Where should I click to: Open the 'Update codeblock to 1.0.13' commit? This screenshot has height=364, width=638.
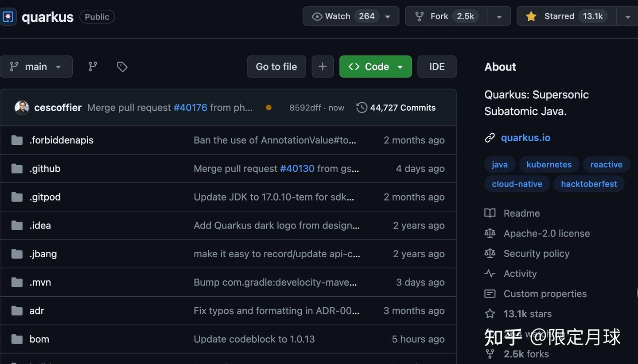(254, 339)
